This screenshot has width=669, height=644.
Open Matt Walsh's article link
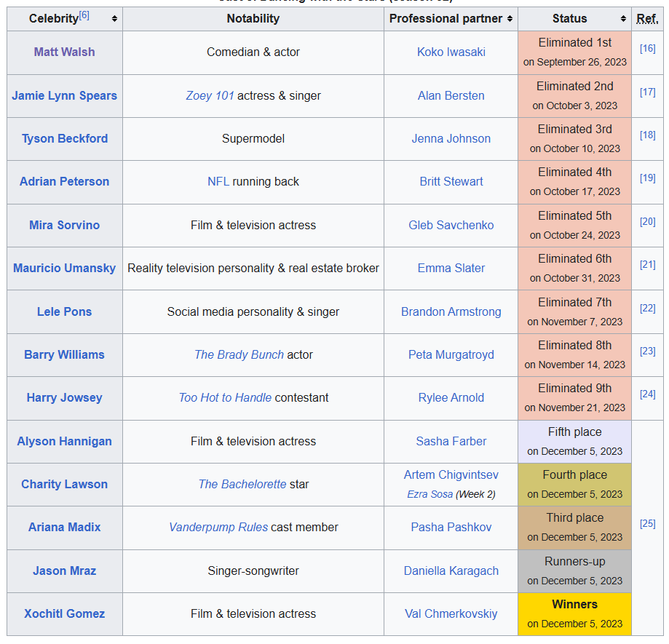[x=65, y=52]
